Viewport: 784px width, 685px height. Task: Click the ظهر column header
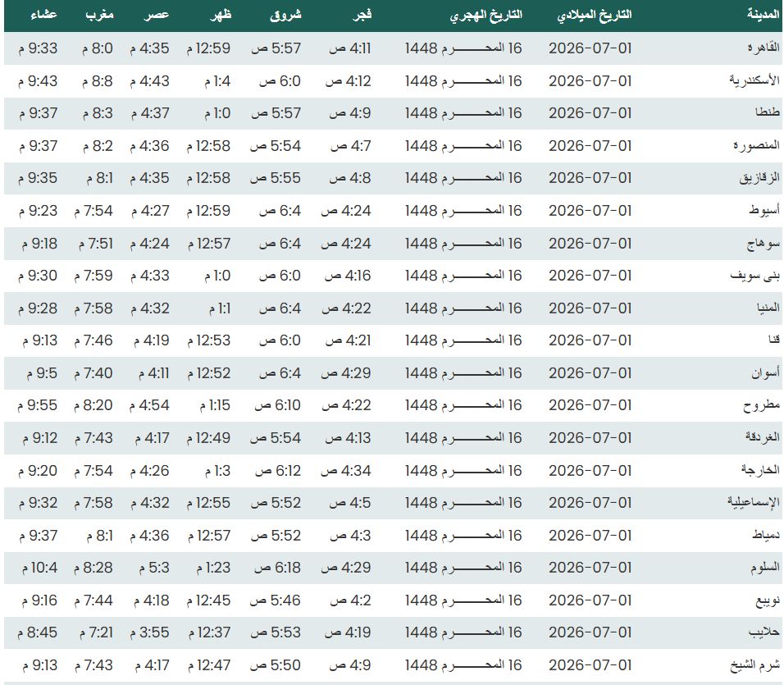[221, 15]
